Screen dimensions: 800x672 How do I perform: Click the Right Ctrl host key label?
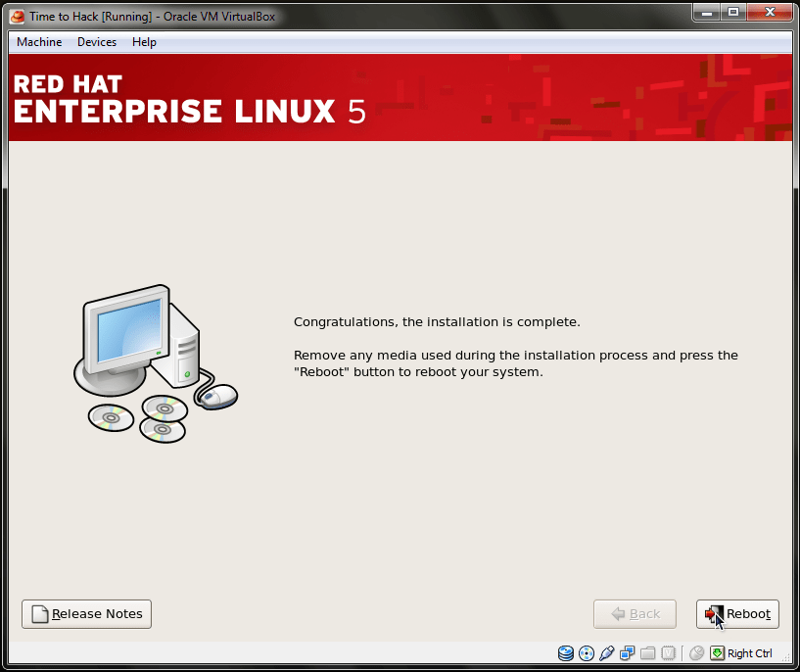tap(749, 653)
